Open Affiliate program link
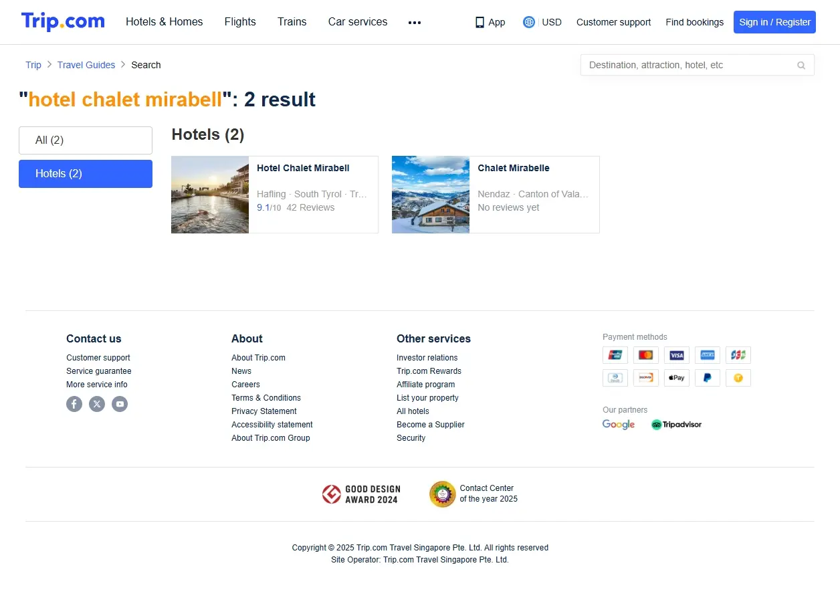This screenshot has height=616, width=840. (x=425, y=385)
